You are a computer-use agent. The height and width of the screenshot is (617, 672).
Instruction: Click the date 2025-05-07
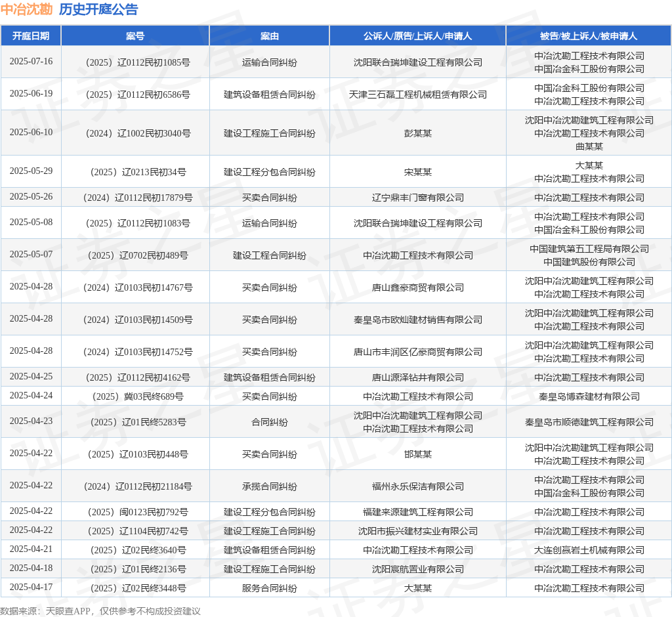(31, 254)
